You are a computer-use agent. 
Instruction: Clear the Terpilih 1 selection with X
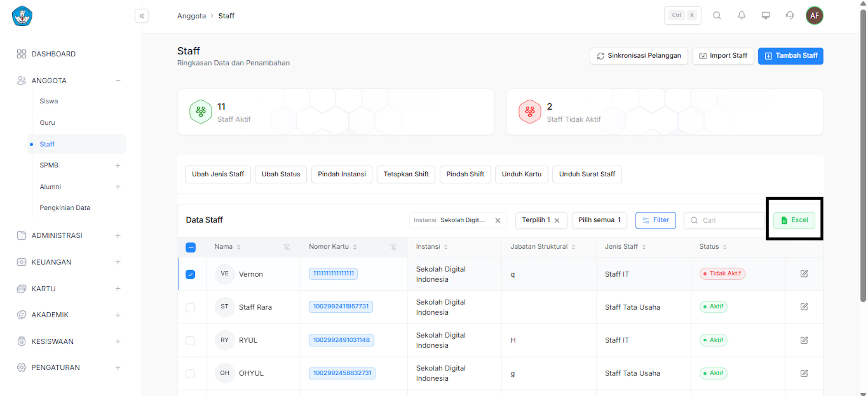[x=557, y=220]
